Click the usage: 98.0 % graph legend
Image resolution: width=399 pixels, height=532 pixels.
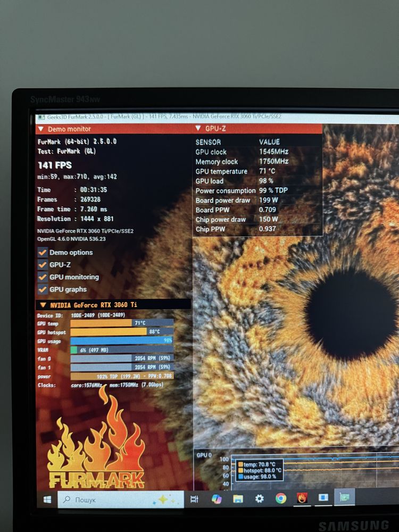(x=257, y=476)
